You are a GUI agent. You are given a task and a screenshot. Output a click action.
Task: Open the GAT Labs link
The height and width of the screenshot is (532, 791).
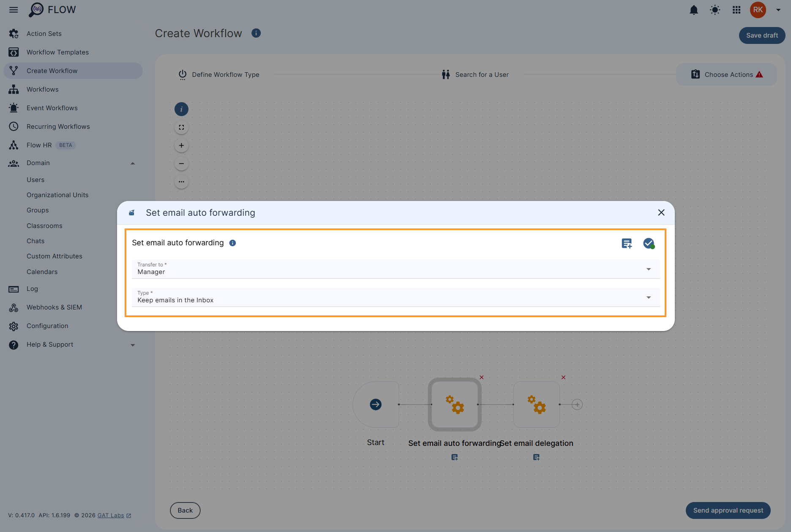coord(111,515)
